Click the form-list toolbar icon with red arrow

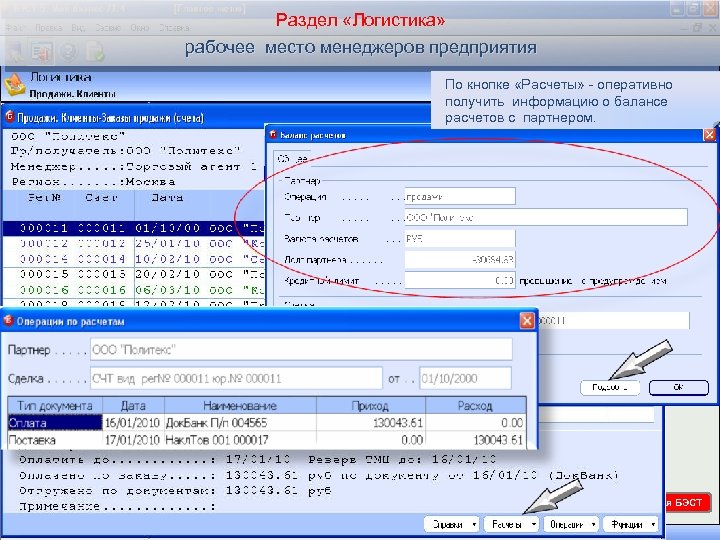coord(42,52)
